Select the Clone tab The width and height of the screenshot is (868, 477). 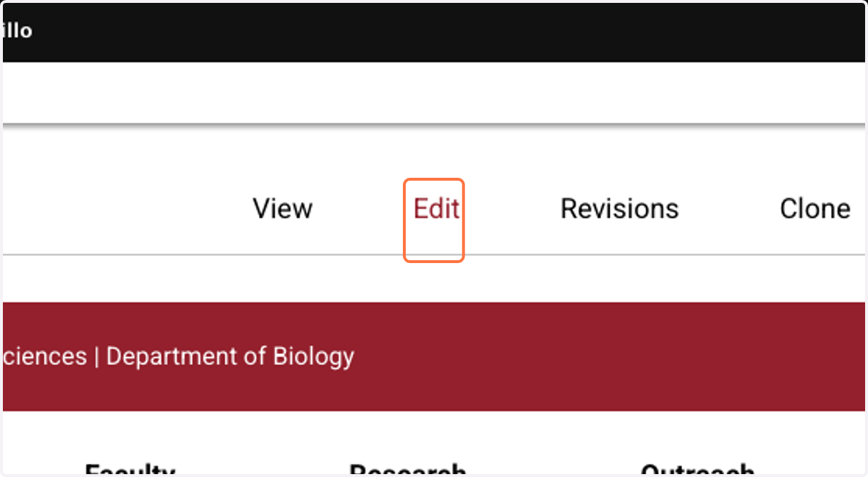pos(815,209)
